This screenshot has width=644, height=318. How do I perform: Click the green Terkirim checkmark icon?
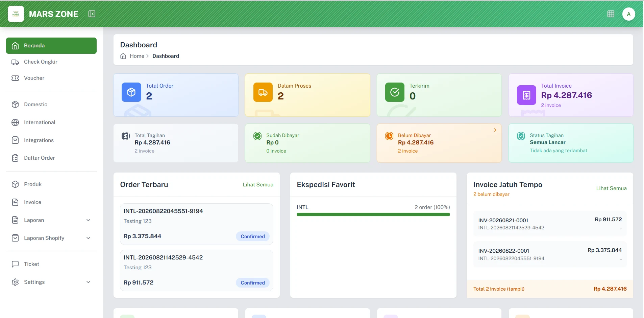point(395,92)
